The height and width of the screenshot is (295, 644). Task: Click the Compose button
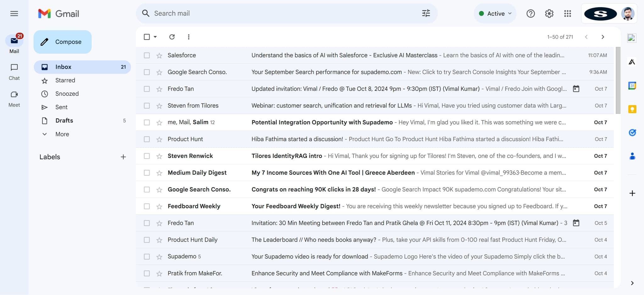tap(63, 42)
